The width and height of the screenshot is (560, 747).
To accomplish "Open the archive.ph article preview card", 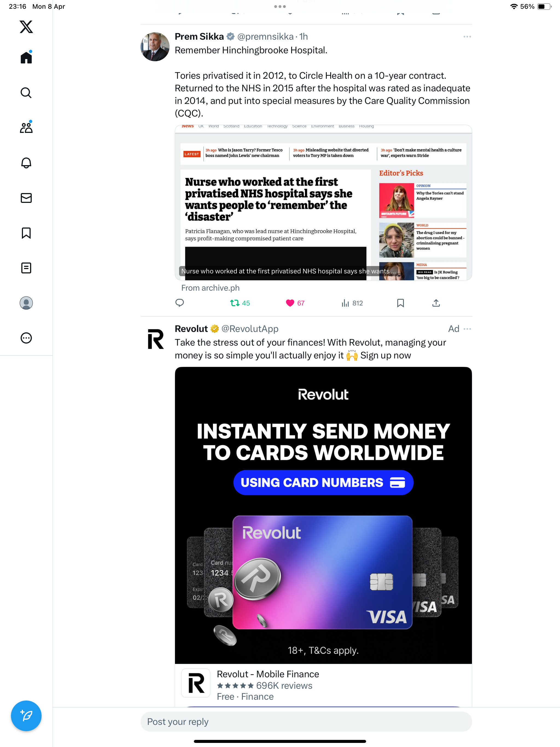I will 323,203.
